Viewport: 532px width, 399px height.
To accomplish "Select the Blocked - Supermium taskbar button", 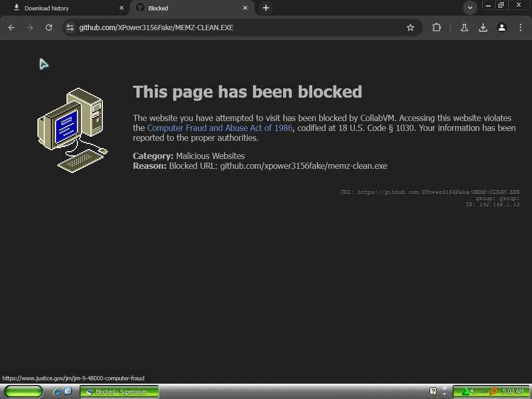I will tap(119, 392).
